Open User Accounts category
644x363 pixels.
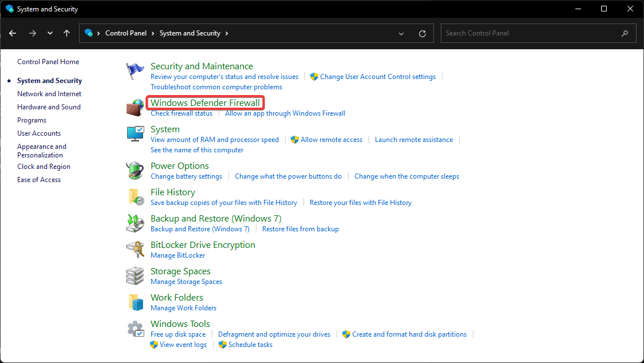coord(39,133)
